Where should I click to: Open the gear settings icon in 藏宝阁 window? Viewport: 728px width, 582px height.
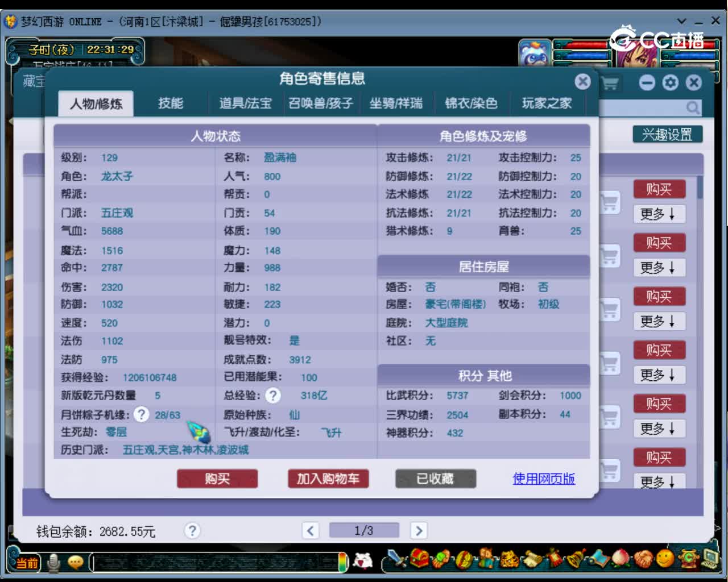pos(671,83)
